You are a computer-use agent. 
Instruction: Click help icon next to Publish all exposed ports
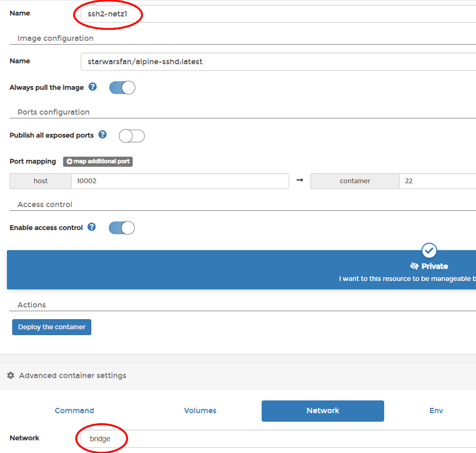103,135
